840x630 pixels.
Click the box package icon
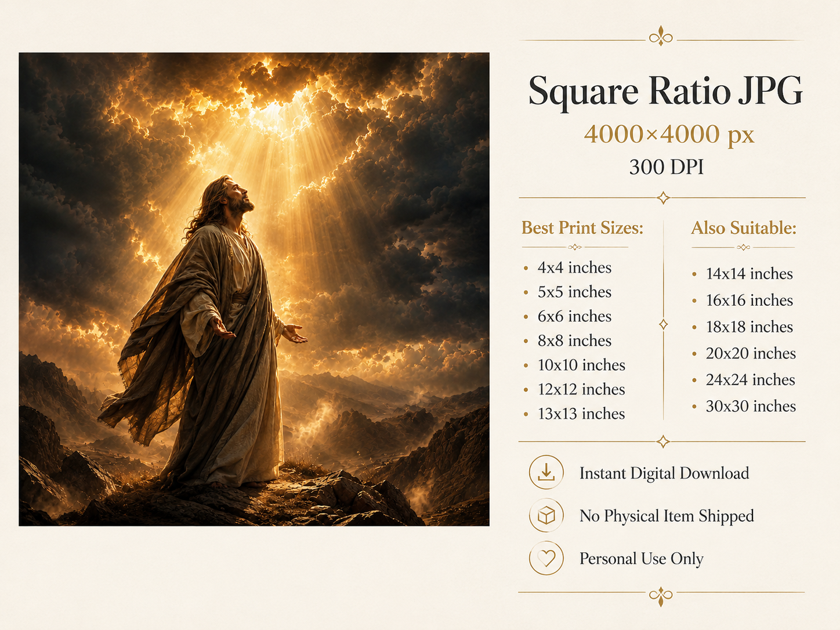click(x=546, y=515)
